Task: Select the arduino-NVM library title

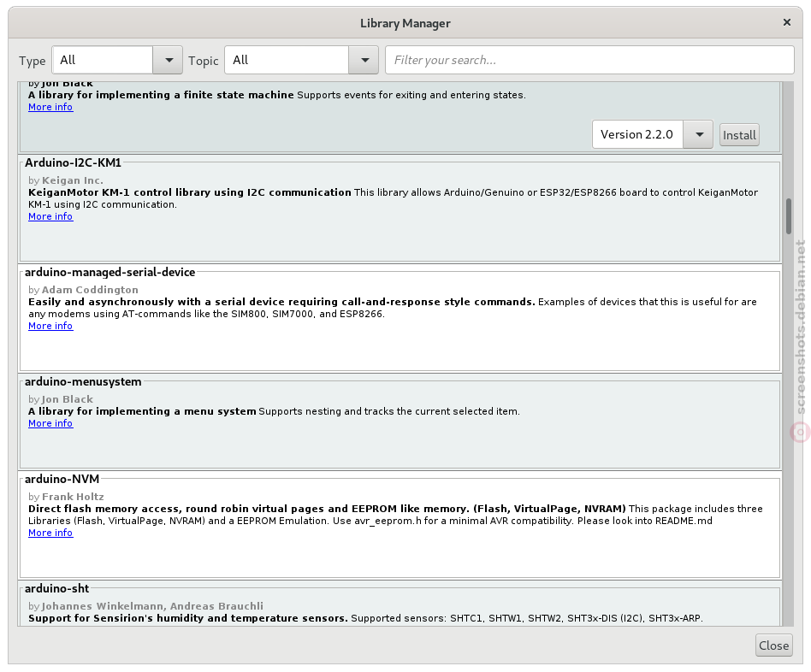Action: coord(62,479)
